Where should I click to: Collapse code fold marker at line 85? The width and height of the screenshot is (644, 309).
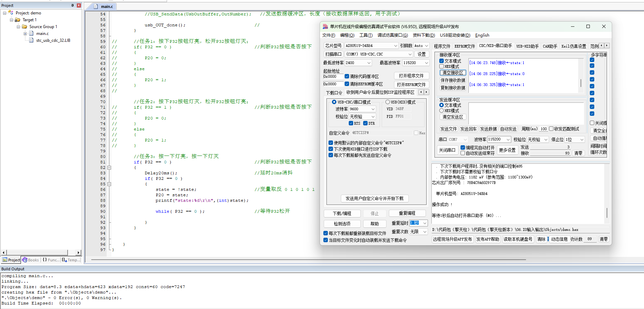tap(109, 184)
